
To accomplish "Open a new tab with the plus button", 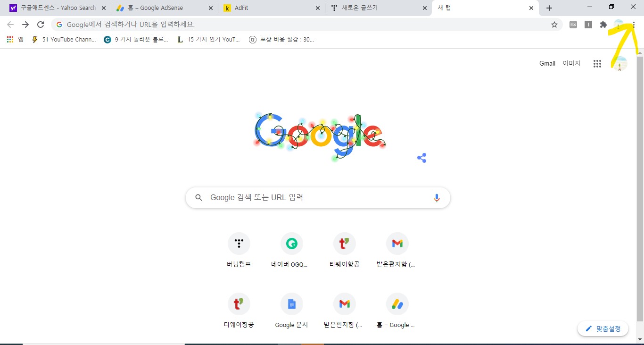I will pyautogui.click(x=549, y=8).
